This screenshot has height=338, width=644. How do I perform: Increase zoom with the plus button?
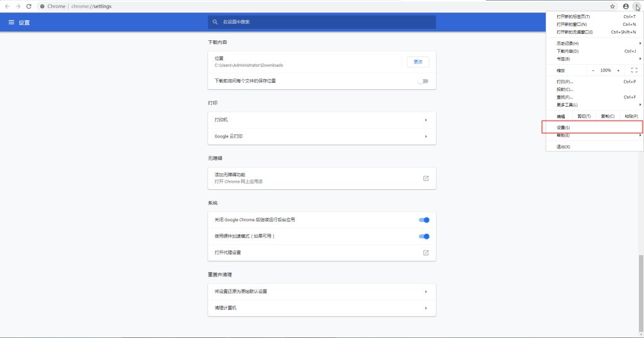(618, 70)
